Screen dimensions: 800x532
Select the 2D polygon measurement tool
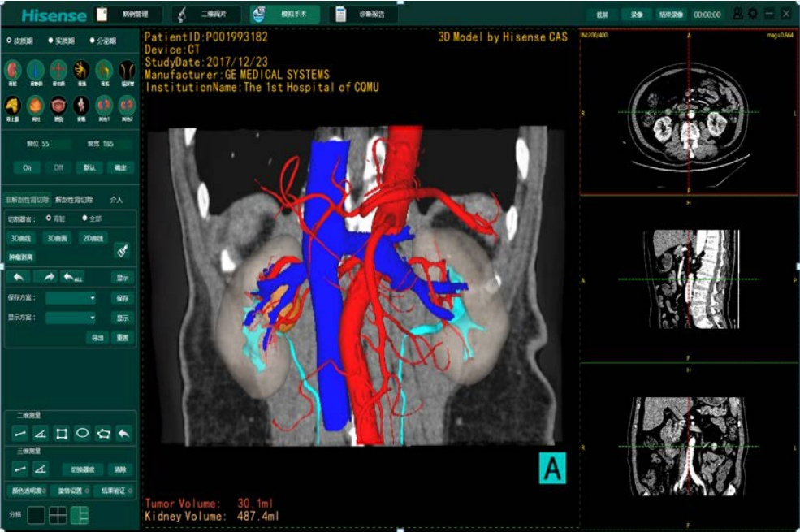pos(103,433)
